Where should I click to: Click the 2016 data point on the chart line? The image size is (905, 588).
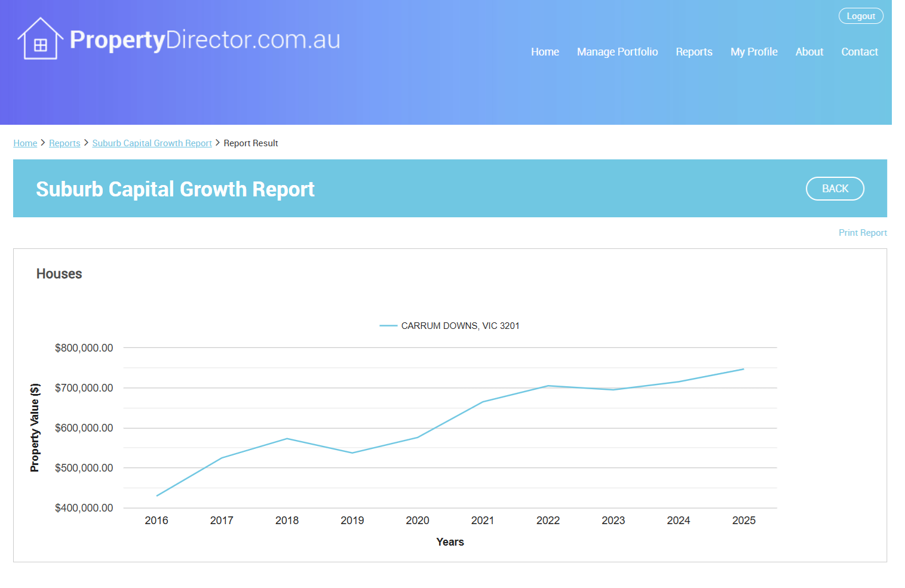pos(157,495)
